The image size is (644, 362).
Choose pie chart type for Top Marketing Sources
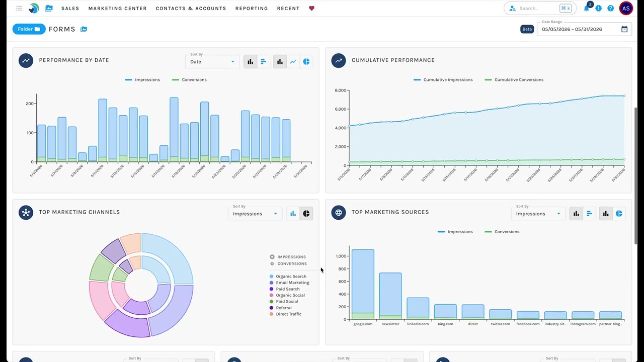619,214
